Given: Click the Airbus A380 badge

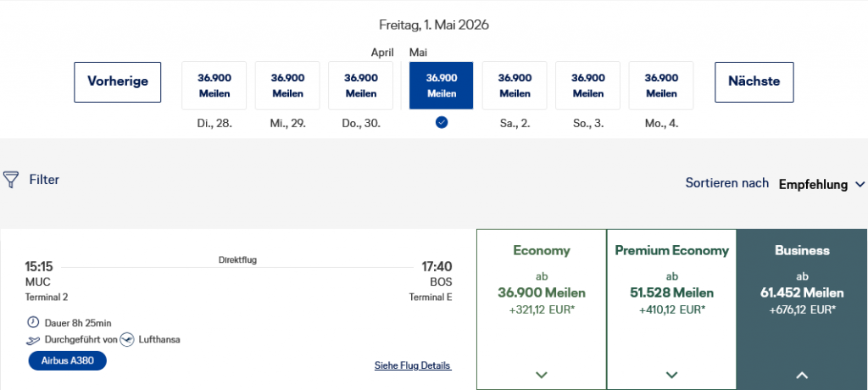Looking at the screenshot, I should click(x=67, y=361).
